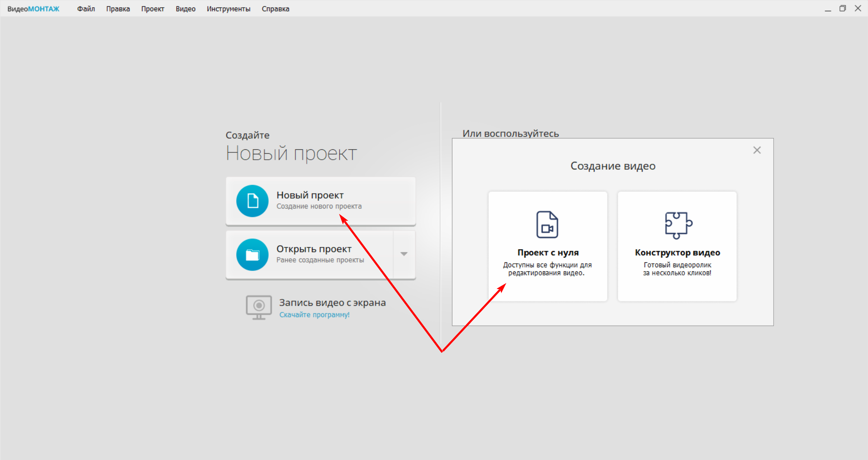Click the Доступны все функции description
This screenshot has height=460, width=868.
547,269
